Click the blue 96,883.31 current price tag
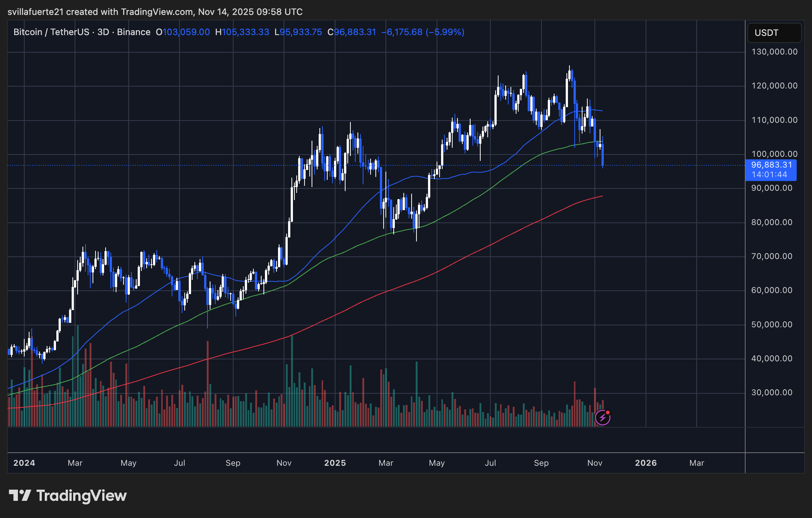Viewport: 812px width, 518px height. coord(771,165)
